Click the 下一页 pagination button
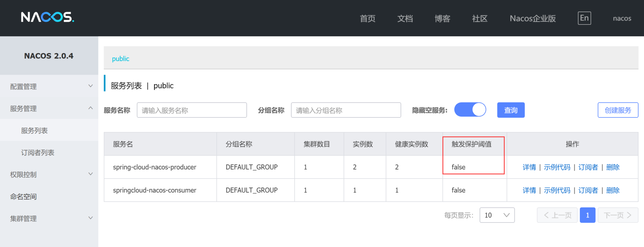The width and height of the screenshot is (644, 247). coord(618,215)
